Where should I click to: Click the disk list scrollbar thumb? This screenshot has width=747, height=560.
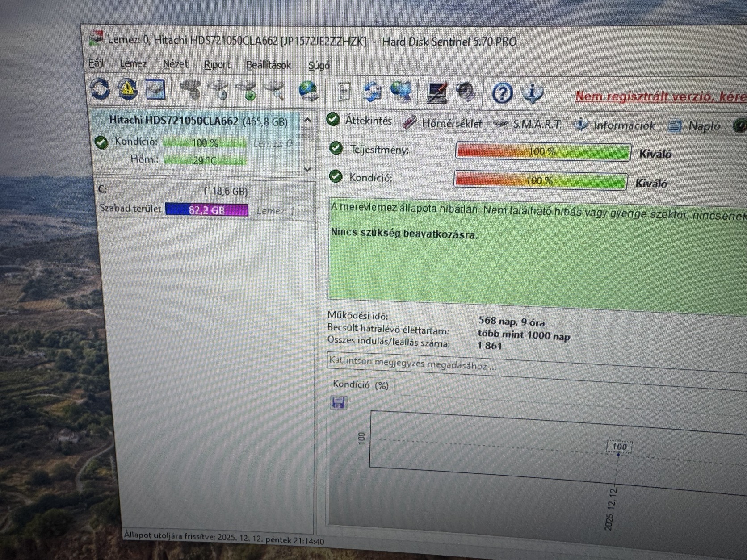click(307, 134)
